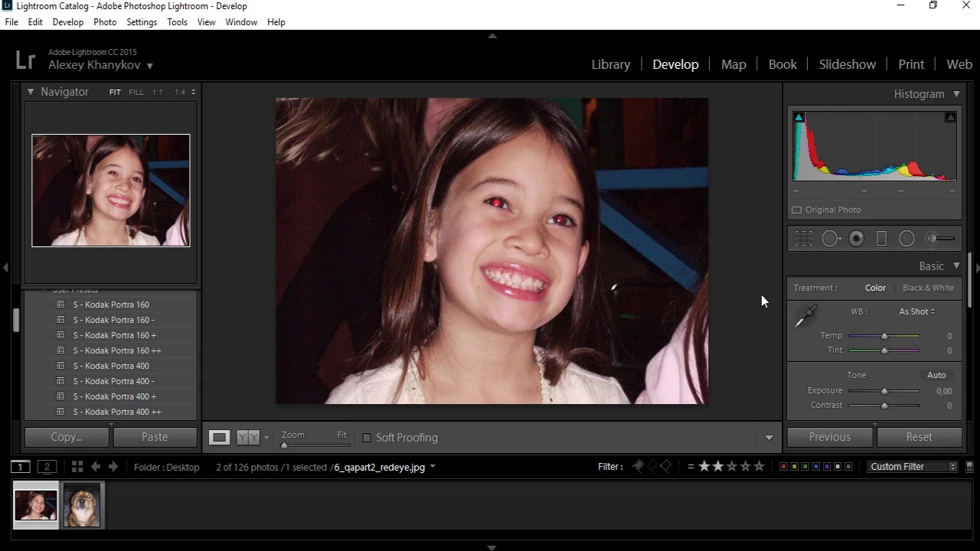This screenshot has width=980, height=551.
Task: Click the Lr logo identity plate
Action: coord(25,60)
